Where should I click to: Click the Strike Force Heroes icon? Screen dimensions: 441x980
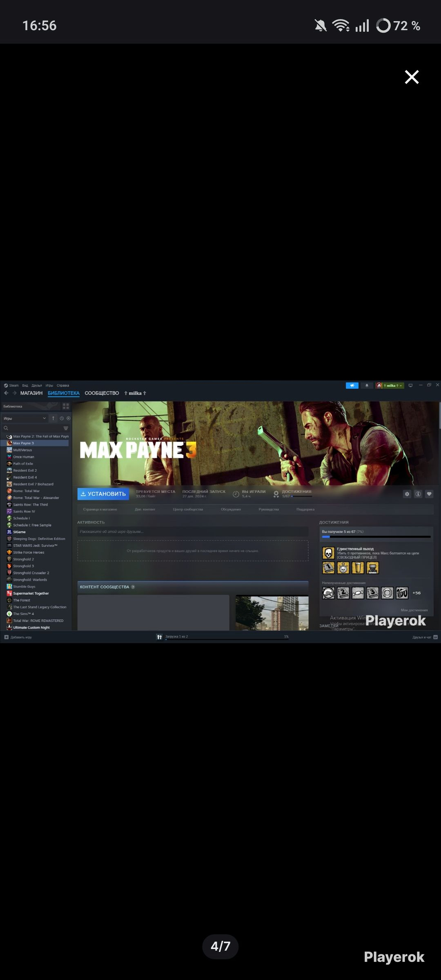click(x=9, y=553)
